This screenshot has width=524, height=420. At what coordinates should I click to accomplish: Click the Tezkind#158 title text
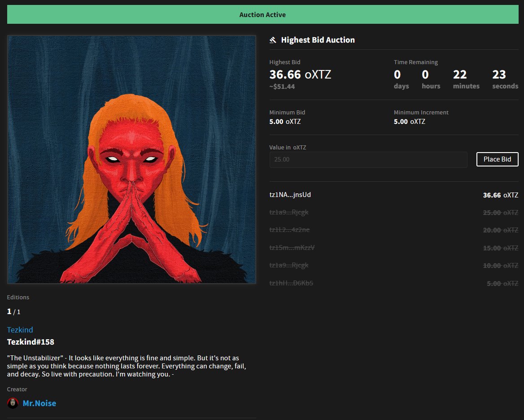point(31,342)
